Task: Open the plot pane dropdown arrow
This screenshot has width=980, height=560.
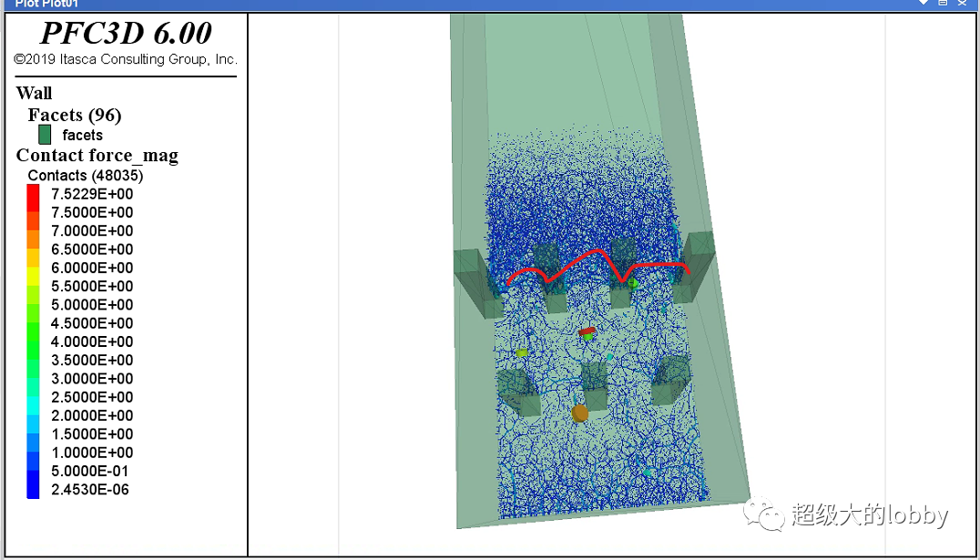Action: (x=924, y=3)
